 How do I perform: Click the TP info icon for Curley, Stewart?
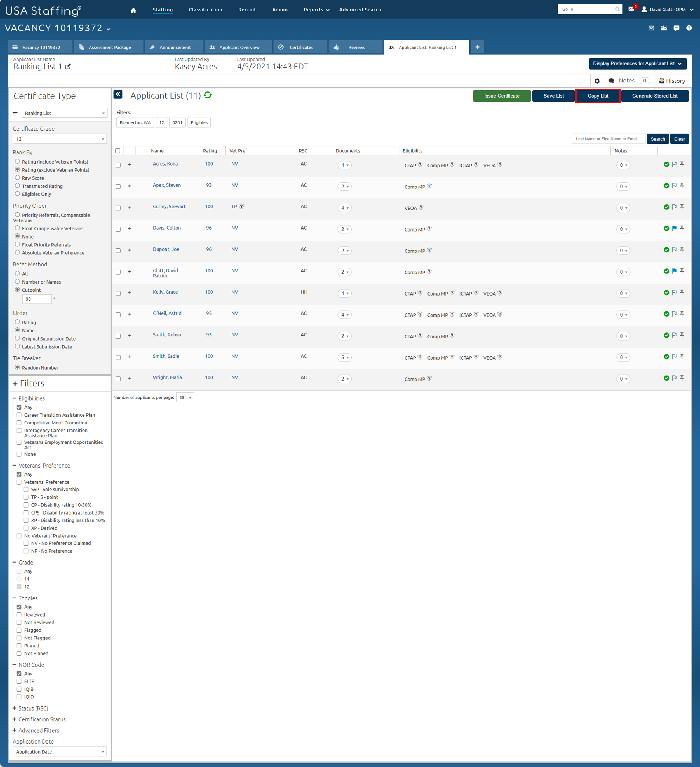tap(241, 207)
